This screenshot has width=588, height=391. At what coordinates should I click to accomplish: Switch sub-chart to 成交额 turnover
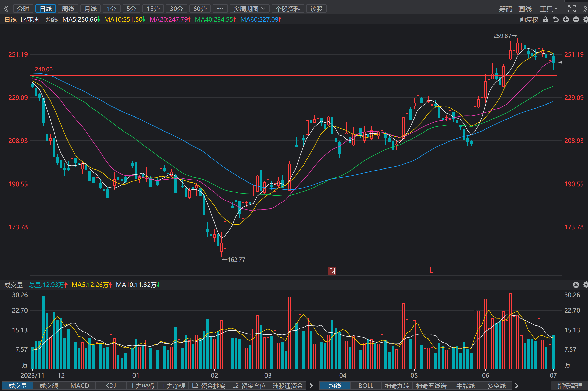pos(49,386)
